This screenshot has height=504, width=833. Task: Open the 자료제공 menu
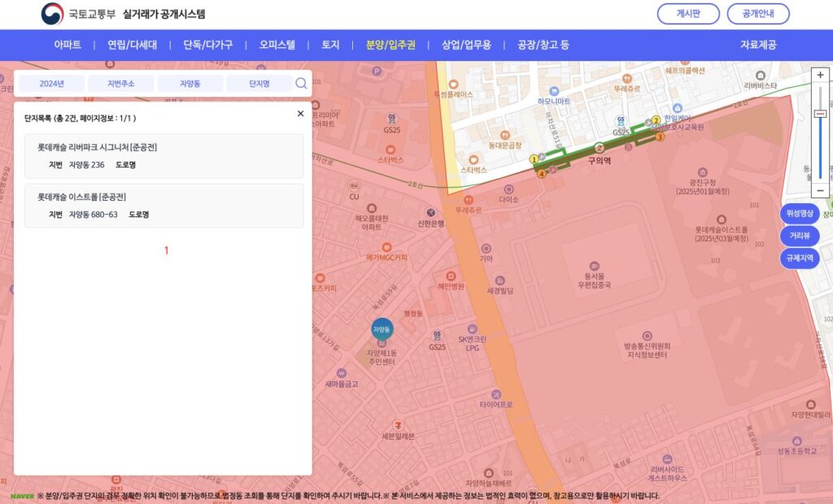[758, 45]
